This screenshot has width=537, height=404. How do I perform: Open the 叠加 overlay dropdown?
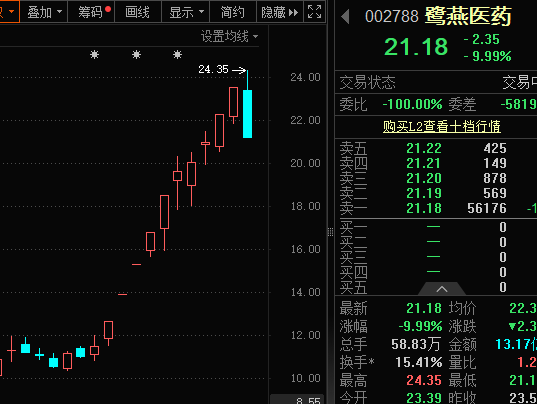[x=44, y=12]
